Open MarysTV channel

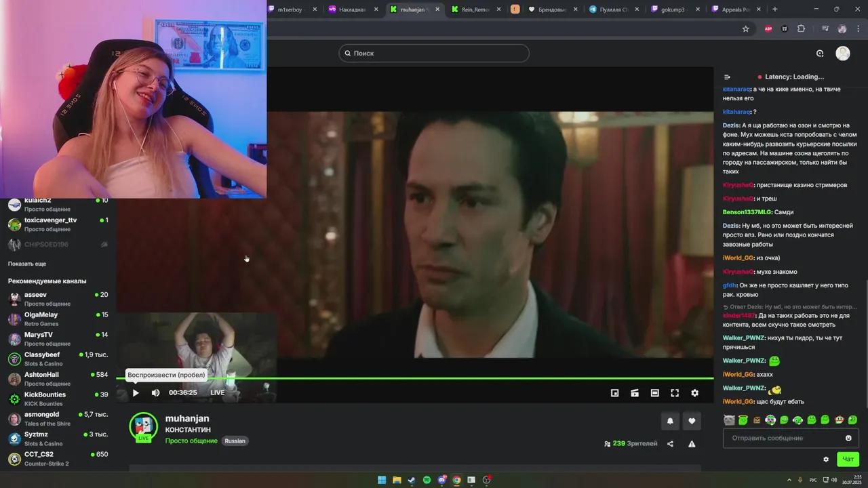coord(58,339)
